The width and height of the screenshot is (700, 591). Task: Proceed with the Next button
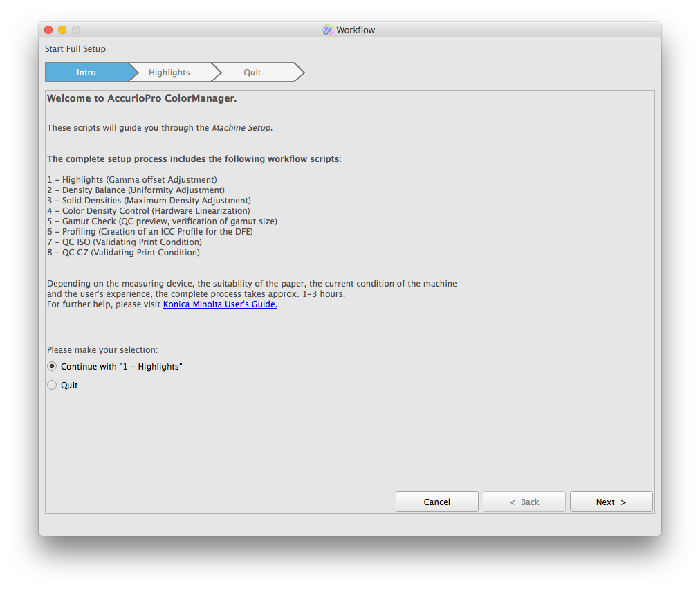click(611, 502)
